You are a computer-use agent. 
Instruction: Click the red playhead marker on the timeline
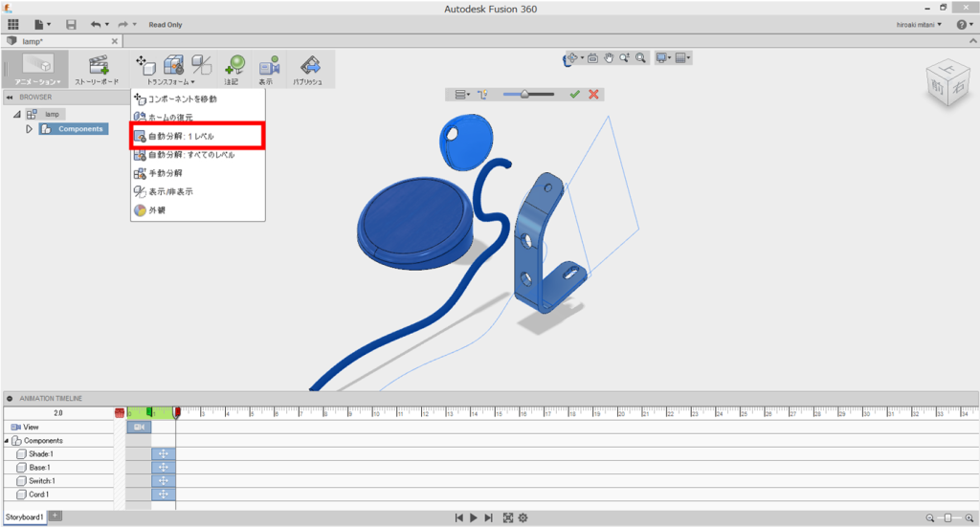tap(177, 413)
